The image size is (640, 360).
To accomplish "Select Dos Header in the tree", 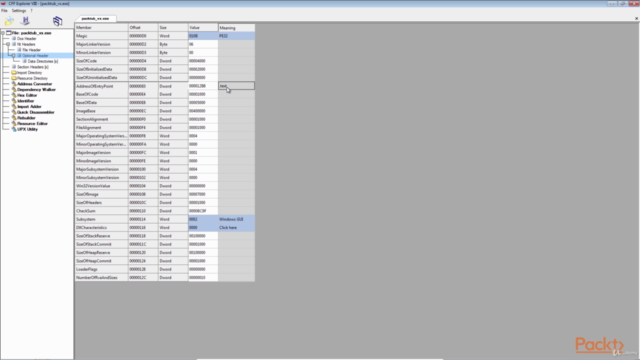I will pos(27,38).
